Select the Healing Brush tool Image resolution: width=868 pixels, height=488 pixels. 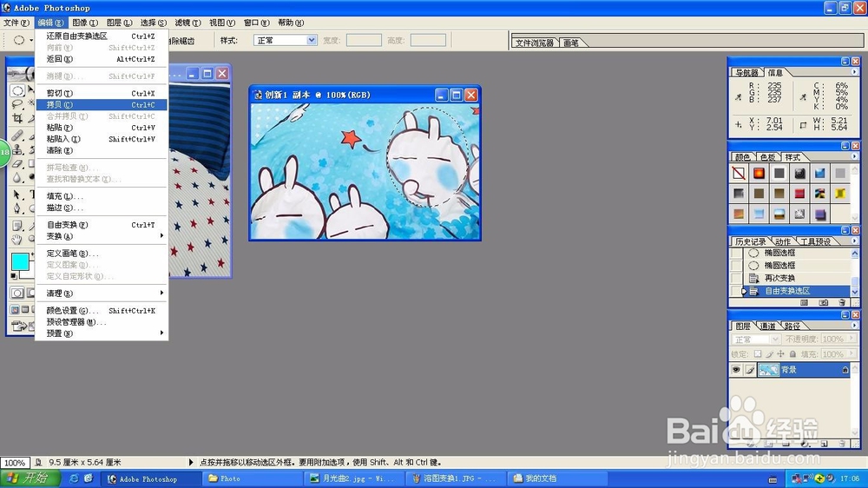[17, 135]
